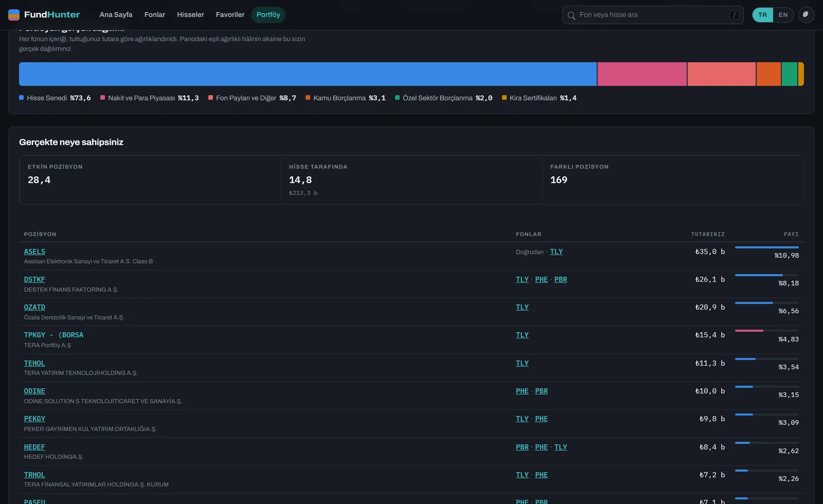Click the green Özel Sektör Borçlanma bar segment
The height and width of the screenshot is (504, 823).
tap(790, 74)
